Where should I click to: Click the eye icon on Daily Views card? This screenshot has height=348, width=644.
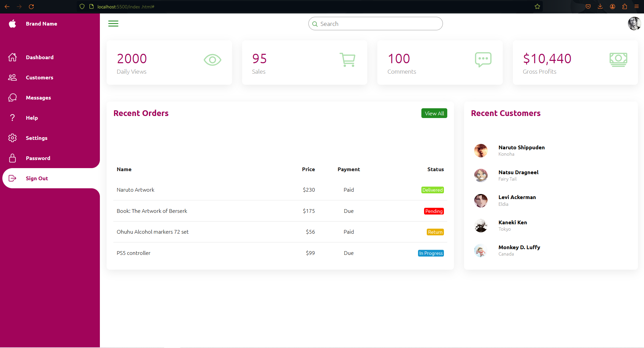[212, 60]
